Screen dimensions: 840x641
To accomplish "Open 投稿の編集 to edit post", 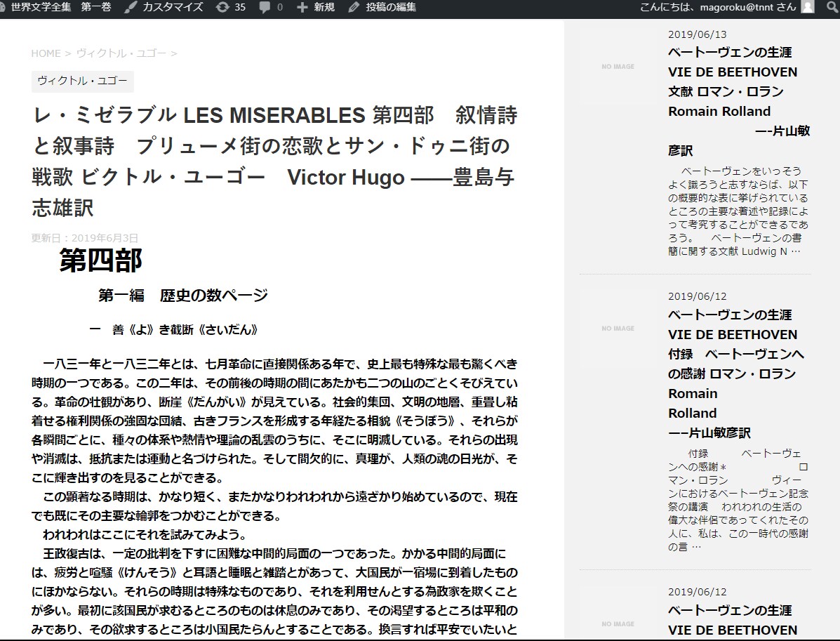I will [x=391, y=8].
